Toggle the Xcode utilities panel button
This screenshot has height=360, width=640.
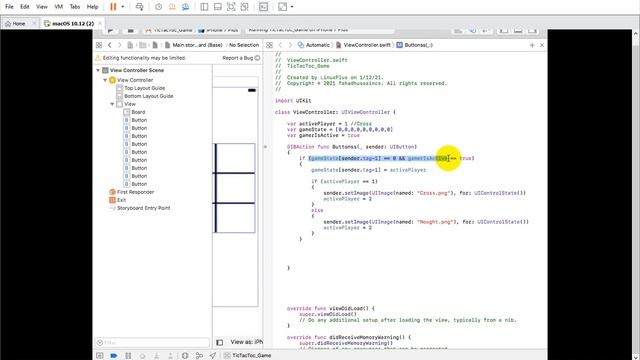tap(532, 31)
